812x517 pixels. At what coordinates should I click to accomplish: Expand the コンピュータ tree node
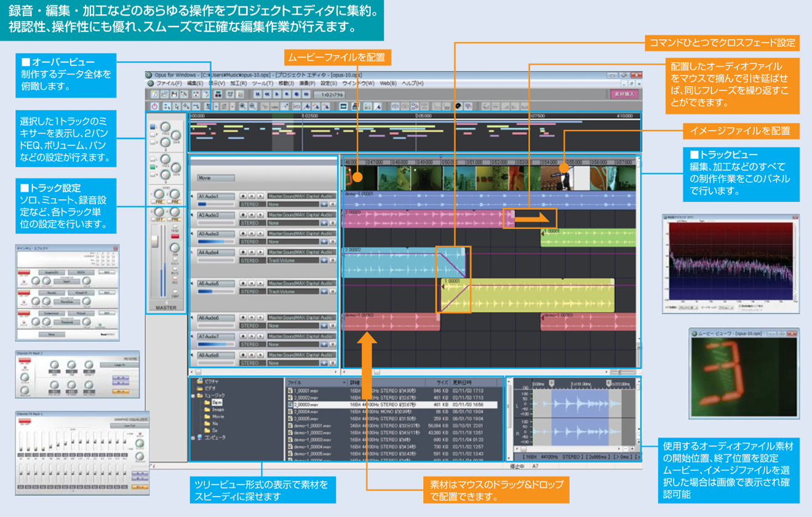[x=193, y=438]
